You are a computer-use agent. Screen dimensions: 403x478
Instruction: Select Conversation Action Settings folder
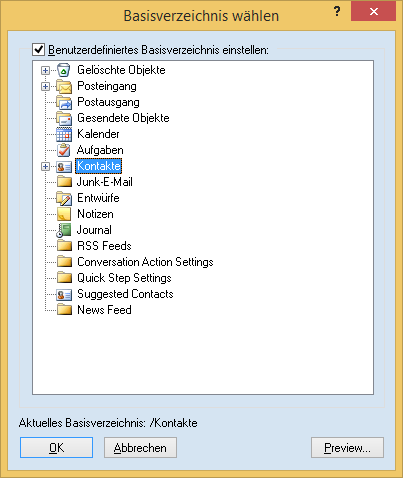145,262
